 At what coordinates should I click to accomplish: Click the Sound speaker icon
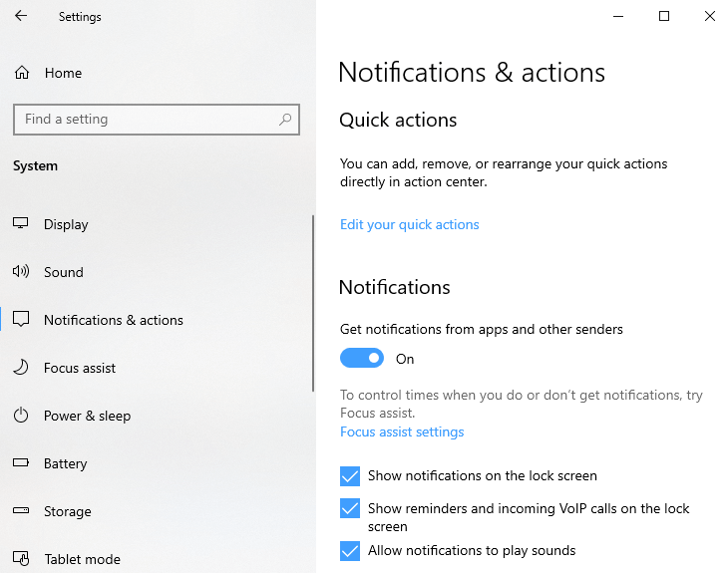pos(21,272)
